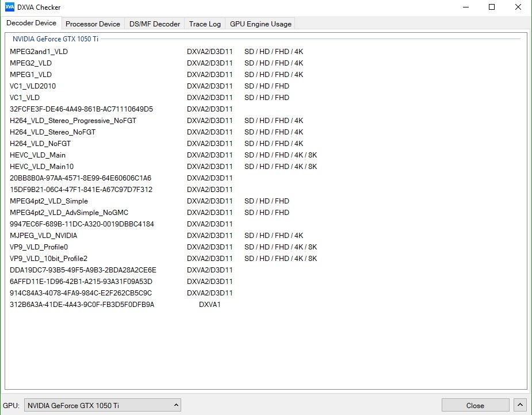
Task: Open the GPU Engine Usage tab
Action: pos(261,24)
